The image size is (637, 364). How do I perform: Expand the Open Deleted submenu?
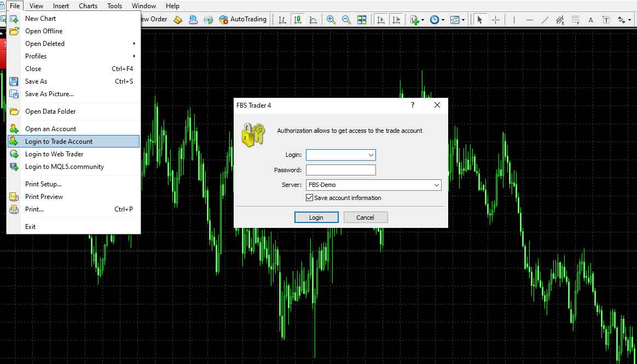(x=73, y=43)
